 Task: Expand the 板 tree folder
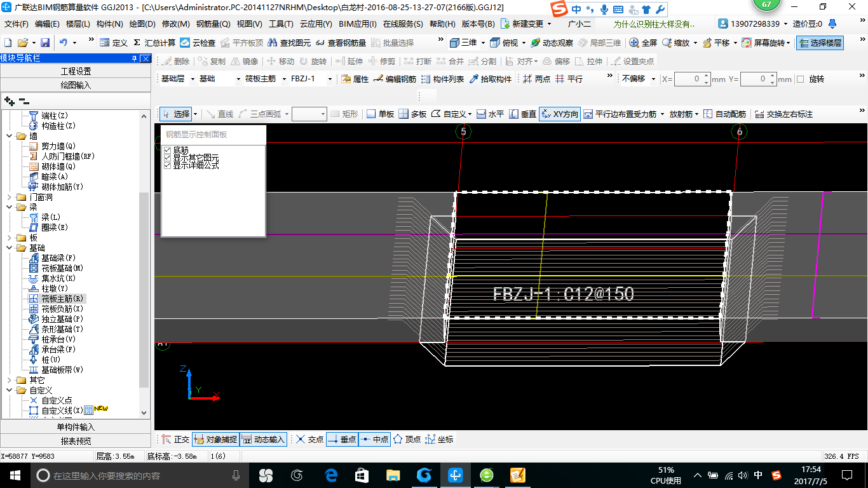(x=9, y=238)
